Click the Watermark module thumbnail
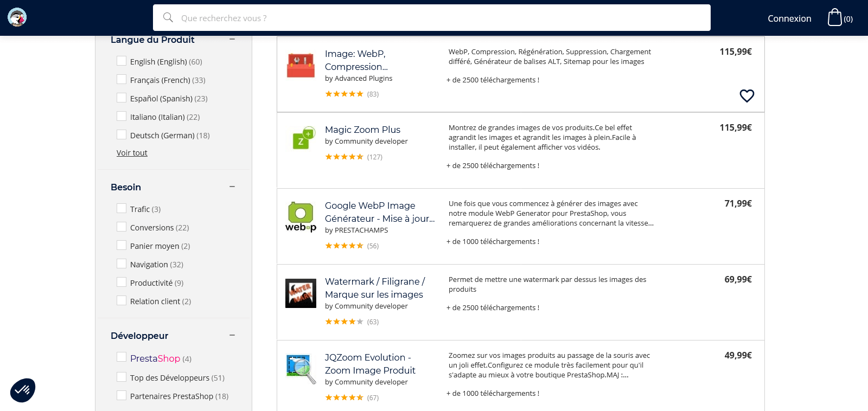Viewport: 868px width, 411px height. tap(301, 293)
